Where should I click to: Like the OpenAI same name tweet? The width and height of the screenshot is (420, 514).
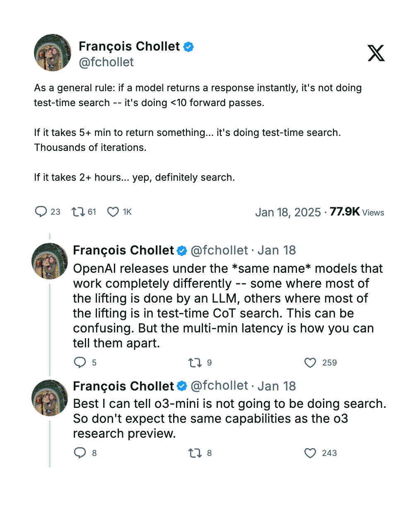pyautogui.click(x=310, y=363)
